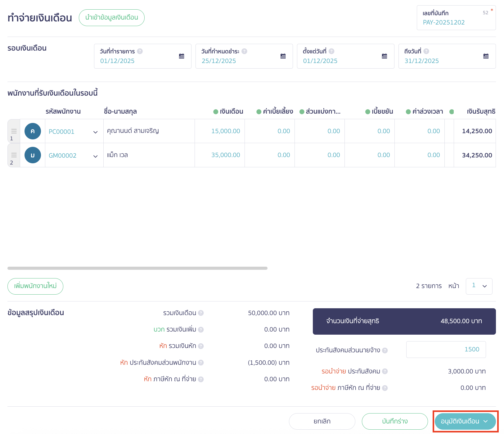Toggle green dot on ค่าเบี้ยเลี้ยง column

(259, 112)
